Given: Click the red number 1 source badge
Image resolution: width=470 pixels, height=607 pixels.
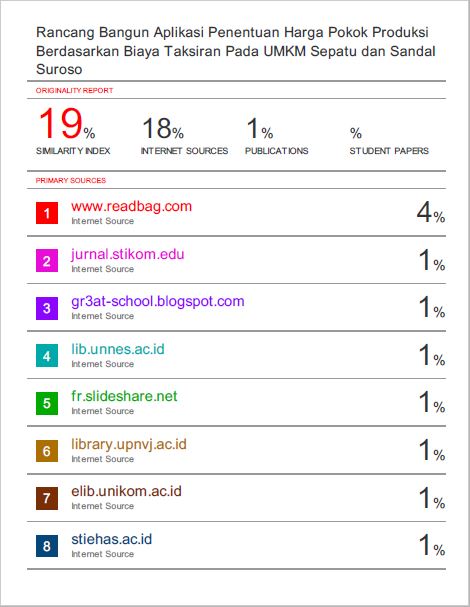Looking at the screenshot, I should 47,213.
